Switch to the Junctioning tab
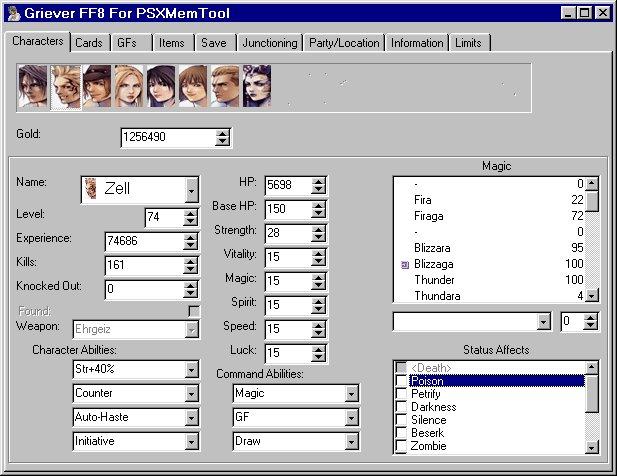The height and width of the screenshot is (476, 617). (x=270, y=42)
